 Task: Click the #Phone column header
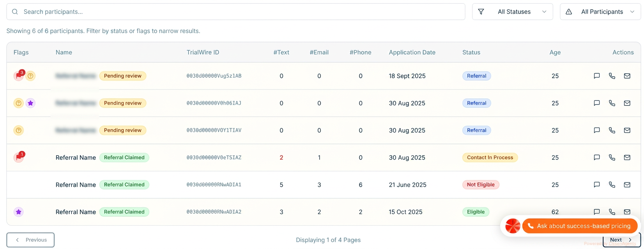click(x=360, y=53)
